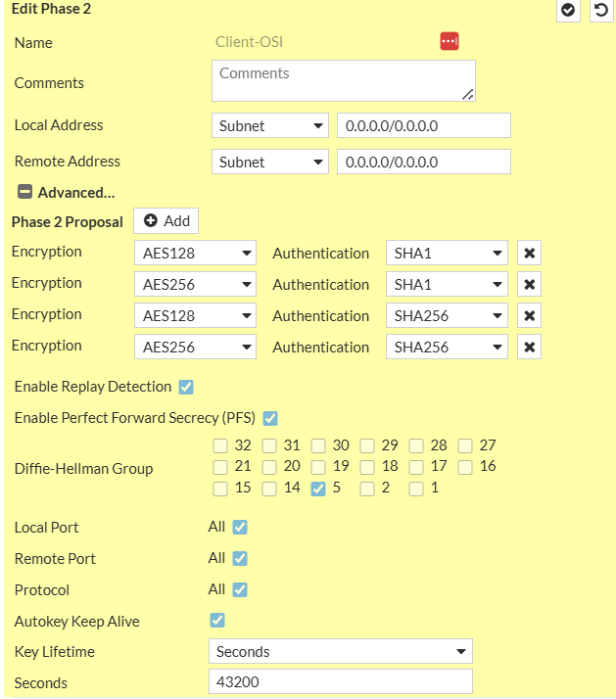Viewport: 616px width, 699px height.
Task: Uncheck Remote Port All checkbox
Action: pos(240,558)
